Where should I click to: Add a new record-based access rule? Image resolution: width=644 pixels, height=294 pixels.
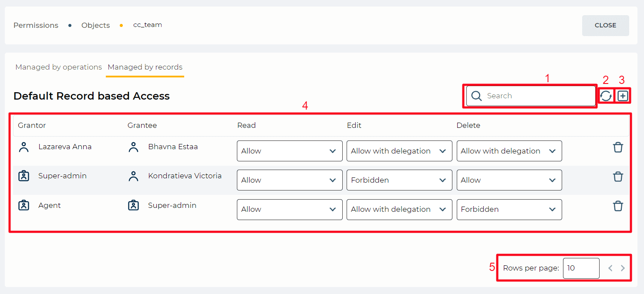tap(623, 96)
